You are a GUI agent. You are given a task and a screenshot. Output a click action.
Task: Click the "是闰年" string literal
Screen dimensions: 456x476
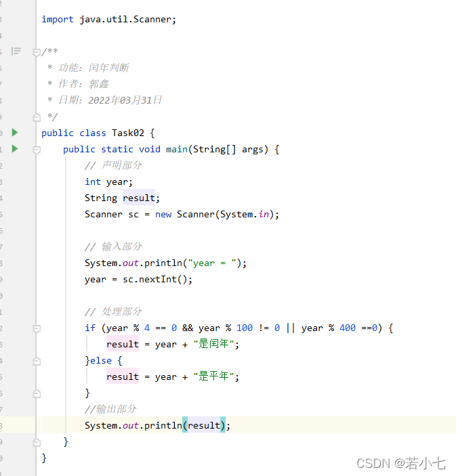click(213, 344)
